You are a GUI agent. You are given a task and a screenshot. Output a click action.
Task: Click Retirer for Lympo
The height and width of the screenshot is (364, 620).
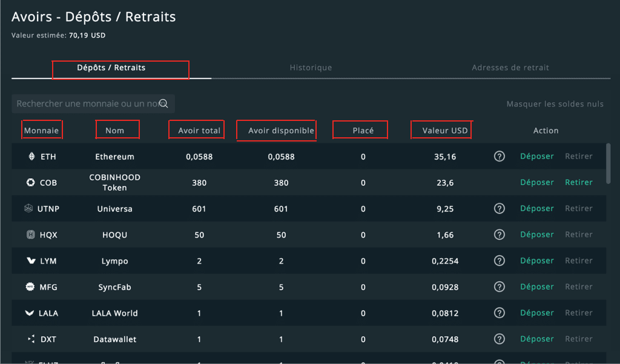579,261
